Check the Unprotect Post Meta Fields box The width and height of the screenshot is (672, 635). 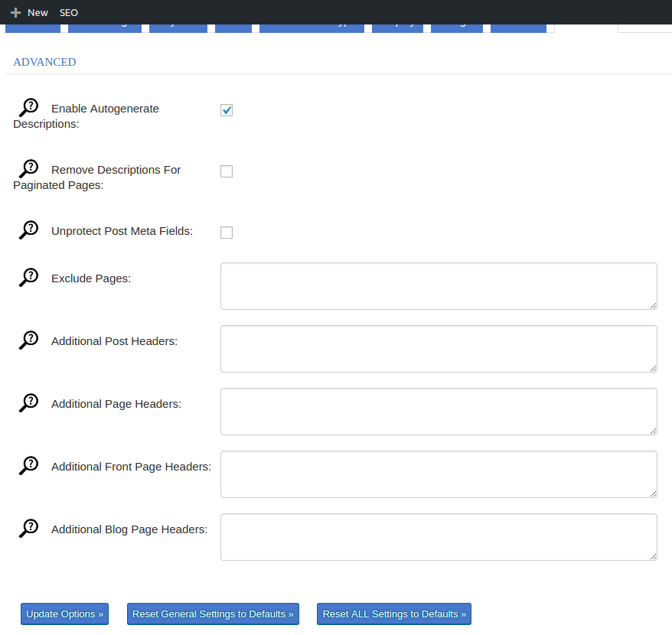point(226,232)
